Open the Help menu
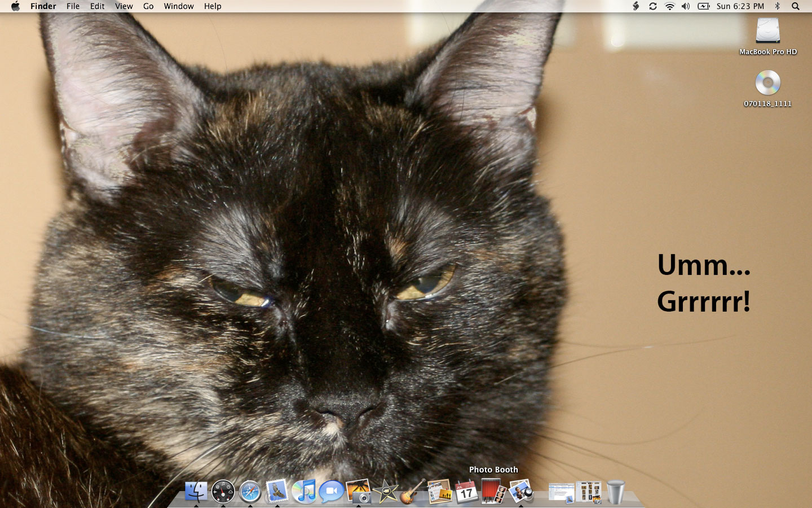The image size is (812, 508). [213, 6]
